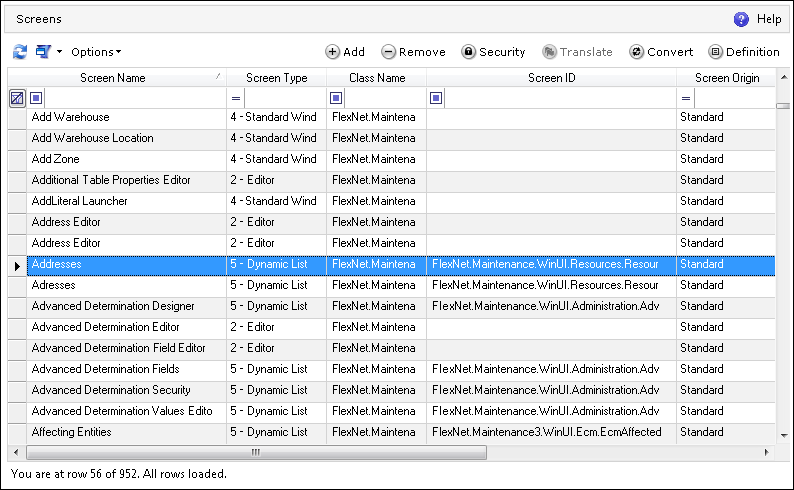Sort by Screen Origin column header
Screen dimensions: 794x490
pyautogui.click(x=726, y=77)
